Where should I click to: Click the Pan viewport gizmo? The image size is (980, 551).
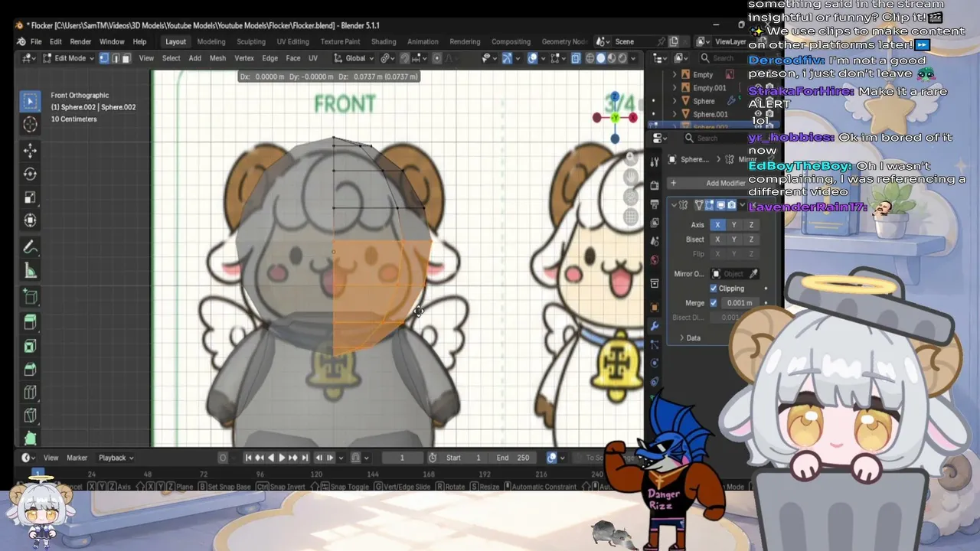[631, 178]
